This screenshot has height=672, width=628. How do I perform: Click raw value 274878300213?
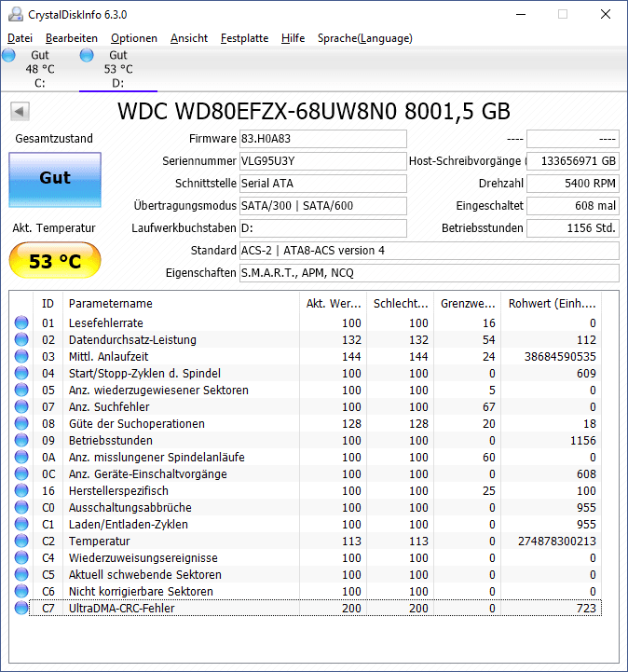click(557, 541)
